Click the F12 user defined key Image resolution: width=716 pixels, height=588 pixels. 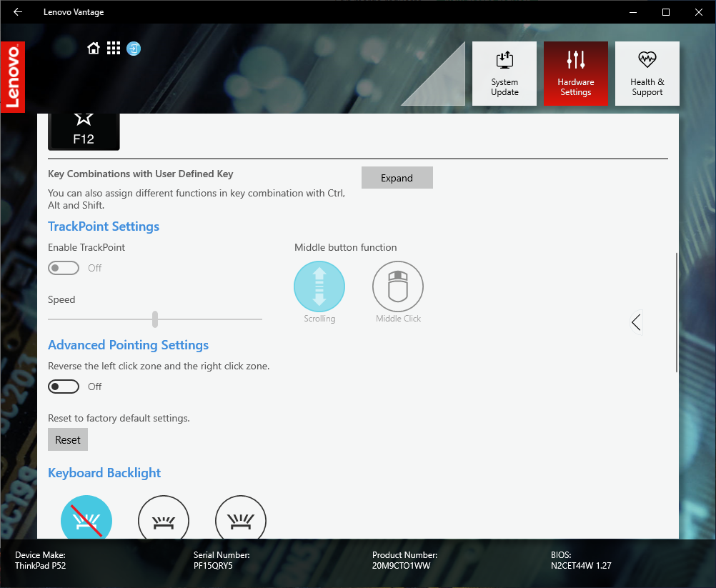[84, 131]
